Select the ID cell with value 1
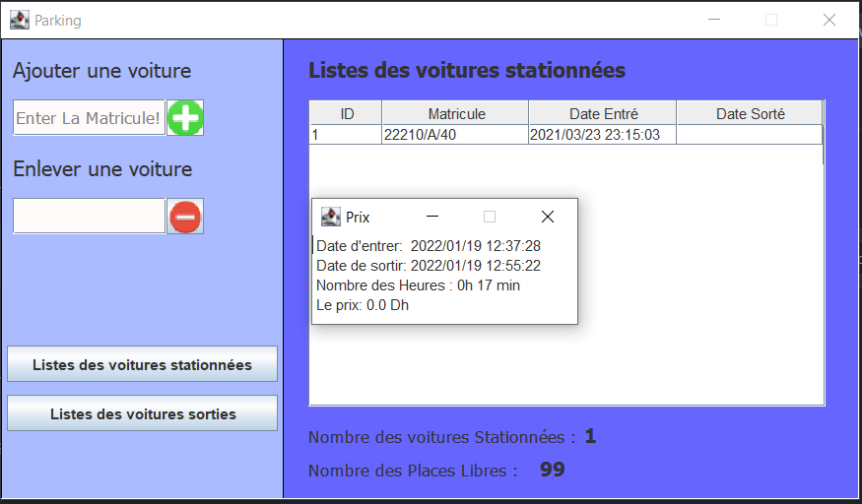Viewport: 862px width, 504px height. [347, 135]
